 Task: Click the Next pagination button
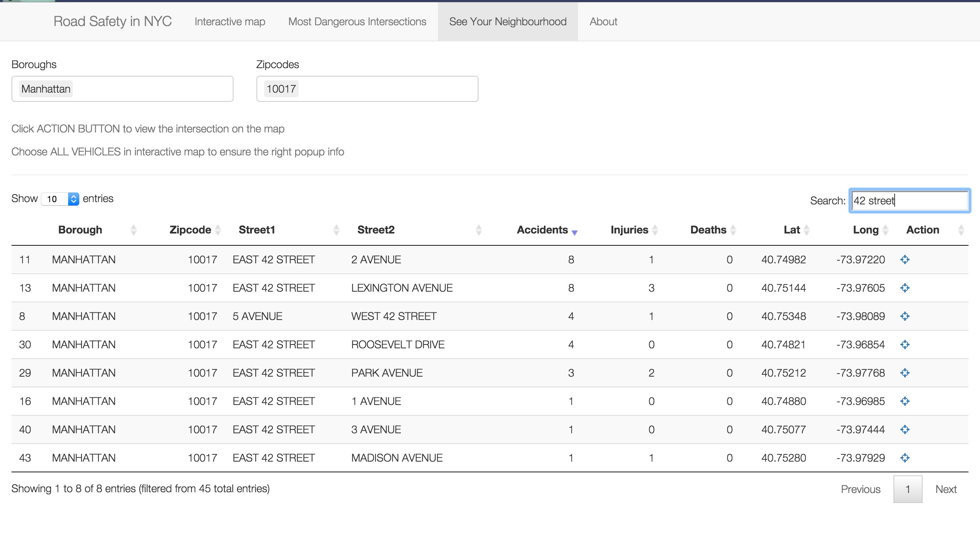coord(946,489)
